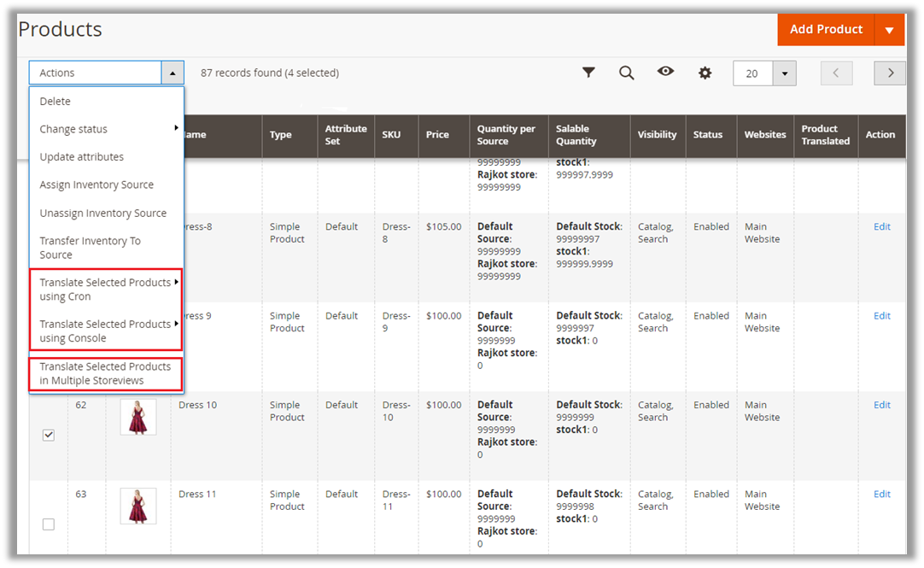The height and width of the screenshot is (568, 924).
Task: Click the Add Product button
Action: [826, 29]
